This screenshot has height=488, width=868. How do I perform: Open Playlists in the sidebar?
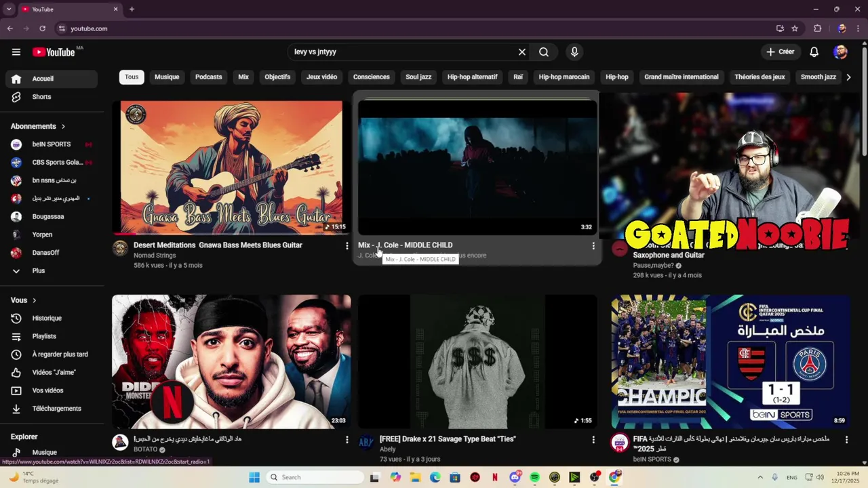tap(52, 336)
